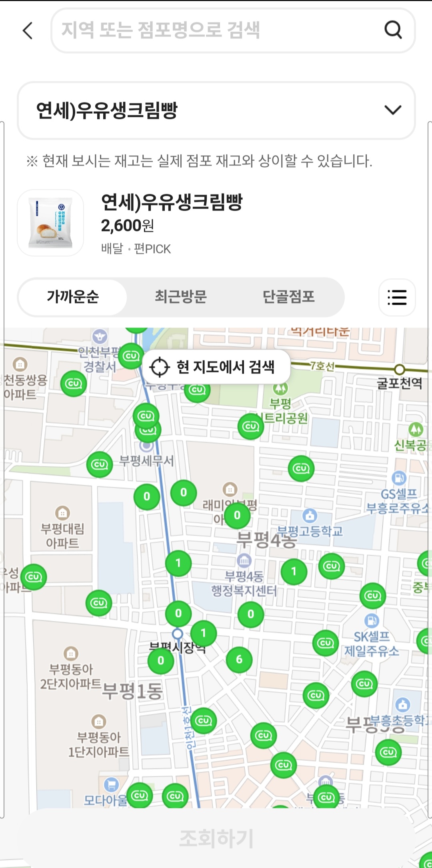
Task: Select the 가까운순 tab
Action: (x=73, y=297)
